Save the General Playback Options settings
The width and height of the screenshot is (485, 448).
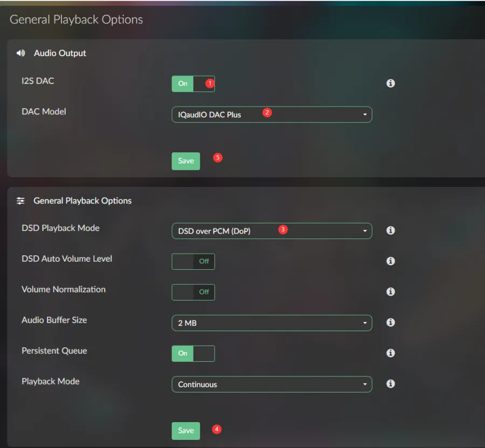[x=185, y=430]
